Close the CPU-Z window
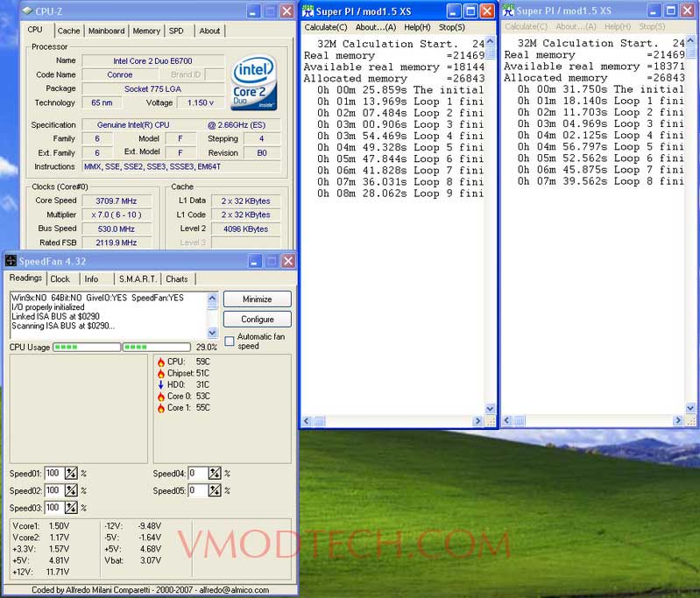The height and width of the screenshot is (598, 700). (x=286, y=11)
